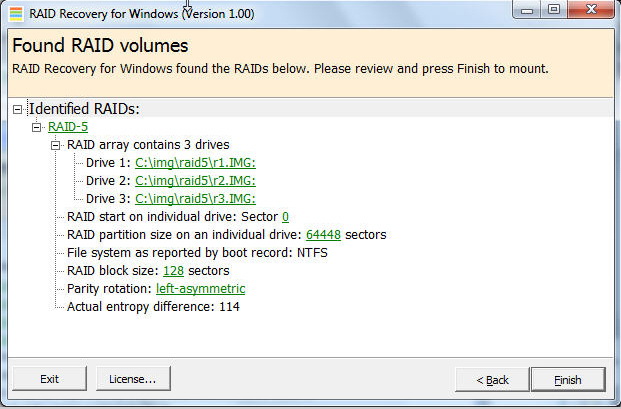The width and height of the screenshot is (621, 409).
Task: Click the RAID Recovery app icon in title bar
Action: click(x=16, y=14)
